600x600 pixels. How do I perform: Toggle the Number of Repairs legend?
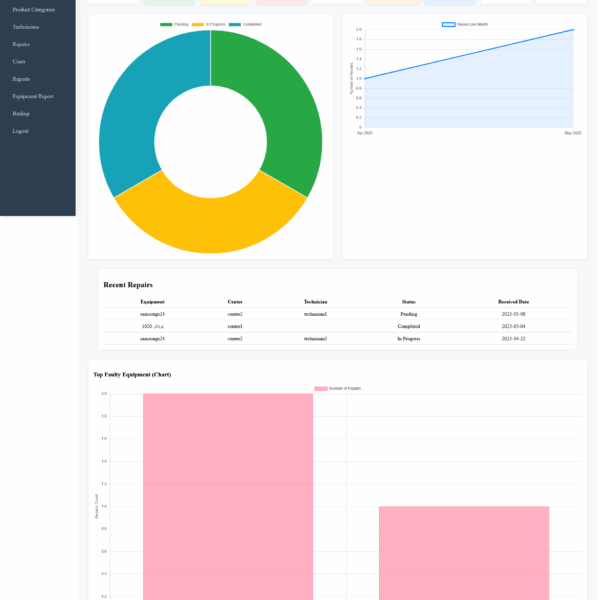pyautogui.click(x=338, y=389)
